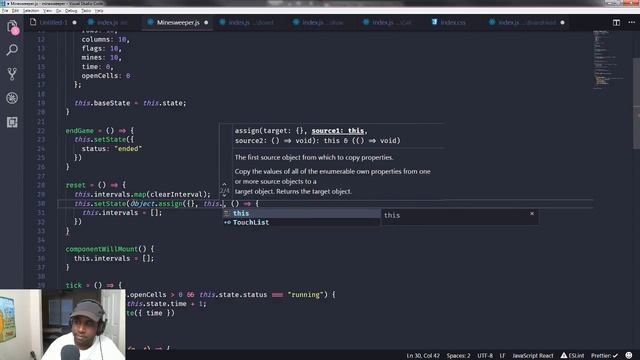The height and width of the screenshot is (360, 640).
Task: Click the code minimap preview
Action: [608, 59]
